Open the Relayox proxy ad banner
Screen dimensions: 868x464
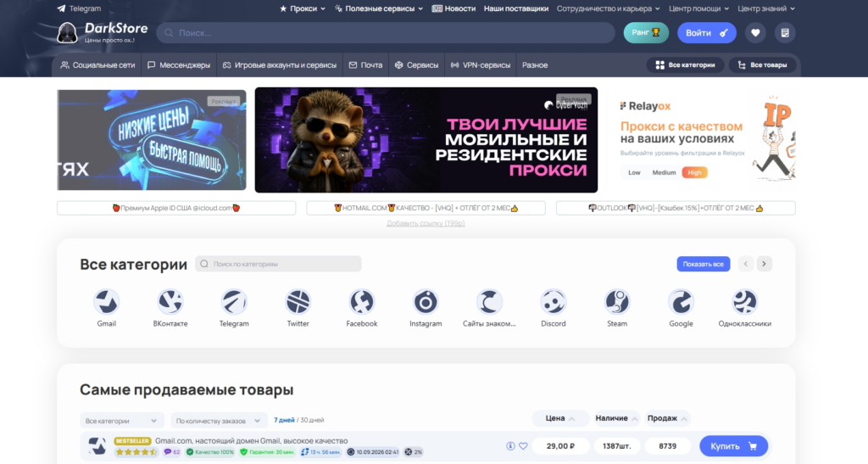(701, 140)
